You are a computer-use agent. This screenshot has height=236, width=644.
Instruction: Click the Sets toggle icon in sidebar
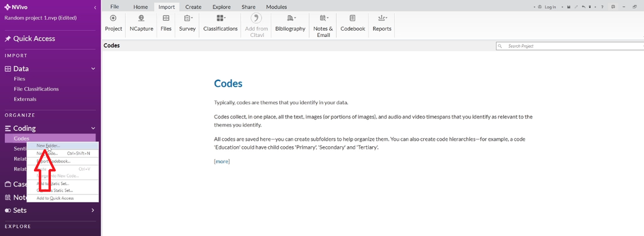pyautogui.click(x=8, y=210)
